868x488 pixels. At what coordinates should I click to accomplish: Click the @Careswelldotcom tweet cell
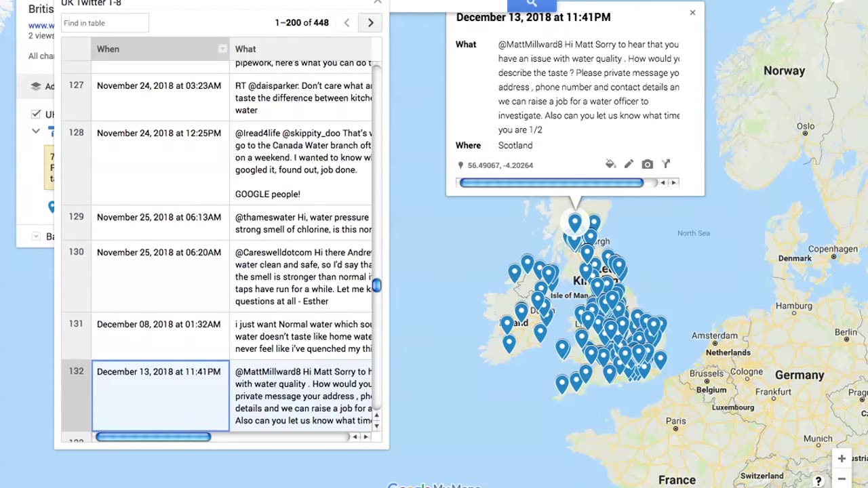(301, 276)
